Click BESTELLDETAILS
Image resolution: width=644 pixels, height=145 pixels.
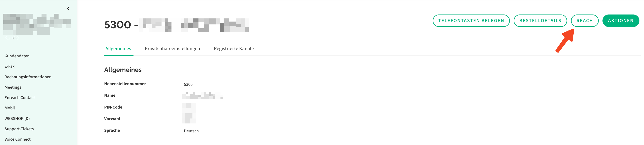[x=540, y=21]
